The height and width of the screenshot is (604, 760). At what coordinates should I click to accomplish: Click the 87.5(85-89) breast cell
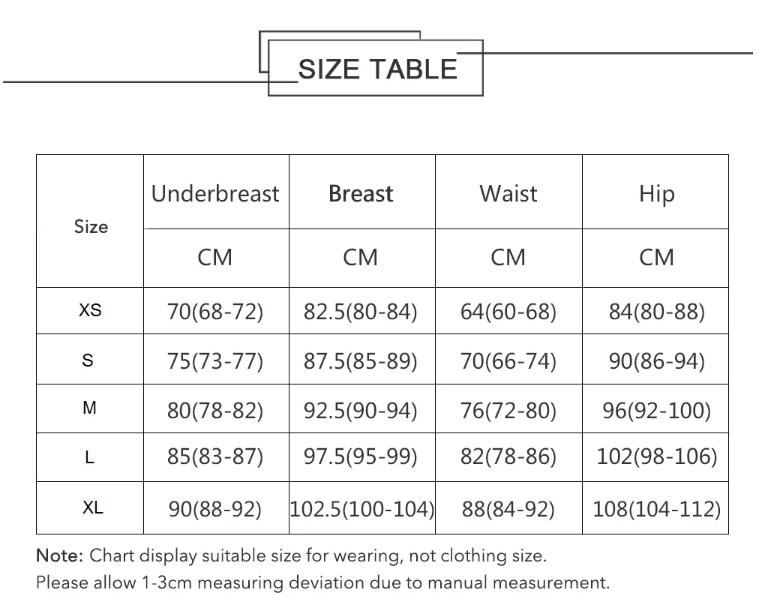tap(361, 361)
